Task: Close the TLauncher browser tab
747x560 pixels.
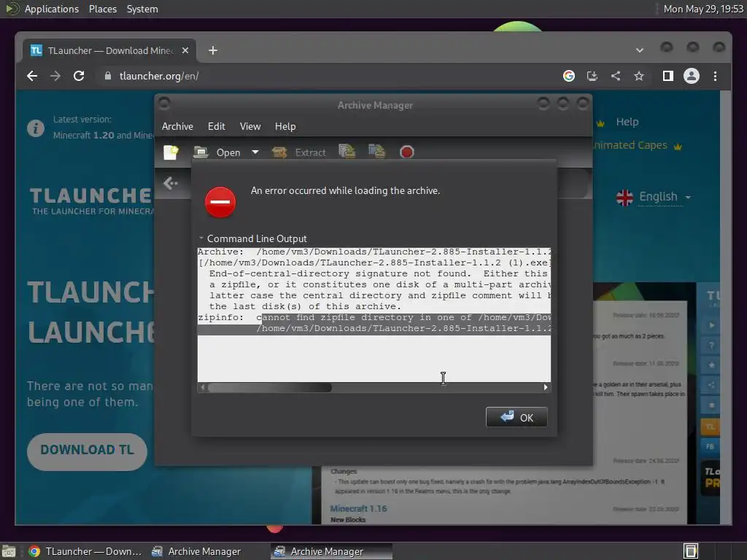Action: coord(185,50)
